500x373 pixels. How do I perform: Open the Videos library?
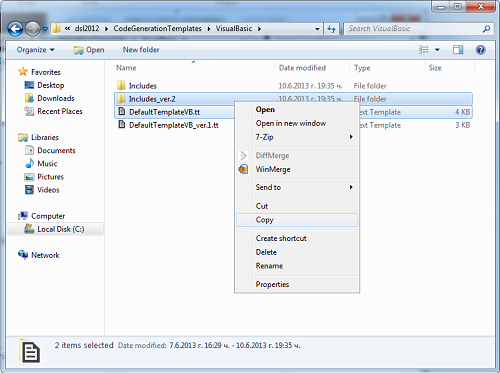coord(48,190)
